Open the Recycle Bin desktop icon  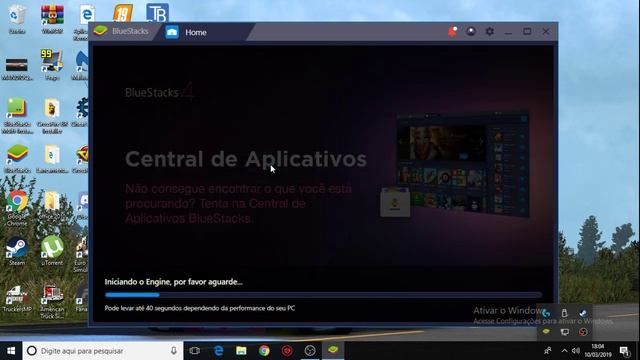[17, 19]
